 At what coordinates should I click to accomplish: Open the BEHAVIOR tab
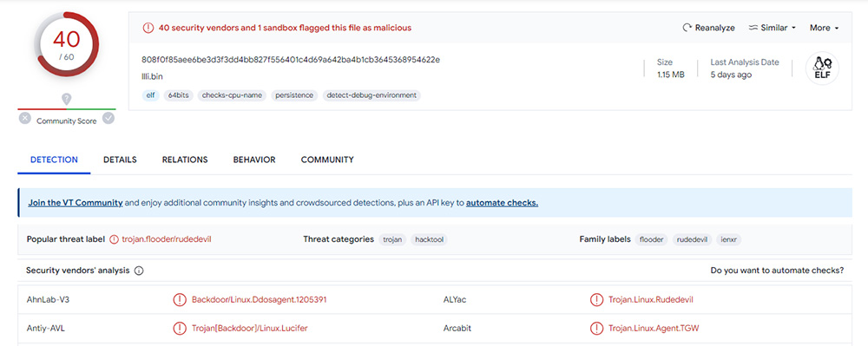[x=254, y=160]
